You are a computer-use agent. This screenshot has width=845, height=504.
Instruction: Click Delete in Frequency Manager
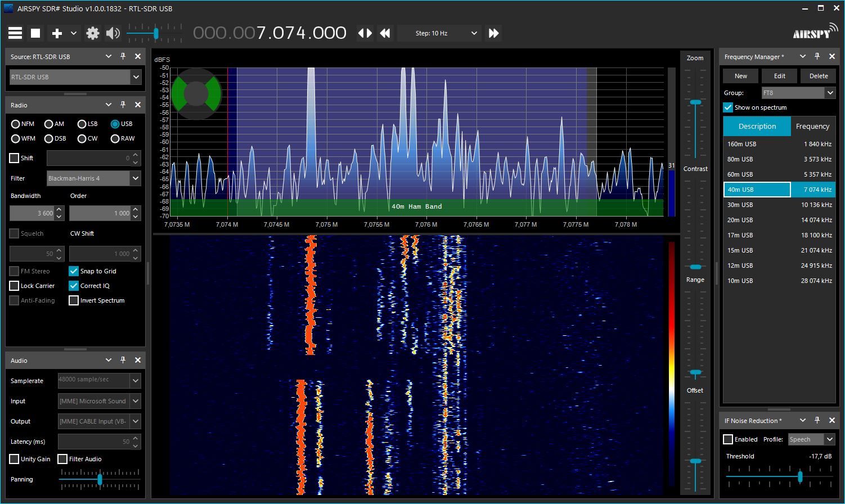pyautogui.click(x=819, y=76)
